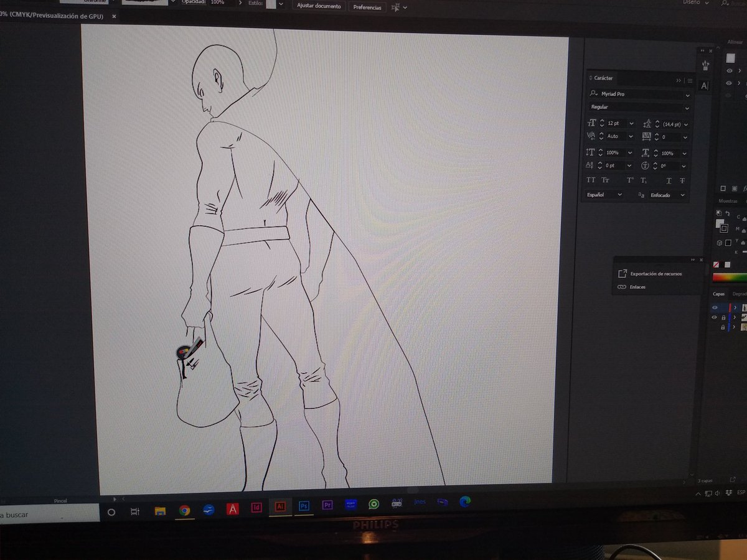Open the Auto kerning dropdown
The width and height of the screenshot is (747, 560).
point(631,136)
